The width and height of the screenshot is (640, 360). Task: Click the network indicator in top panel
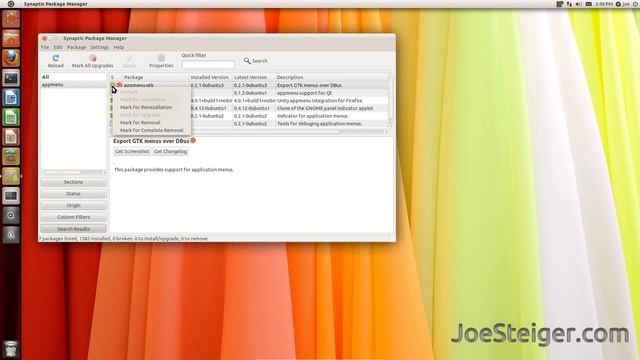click(569, 4)
